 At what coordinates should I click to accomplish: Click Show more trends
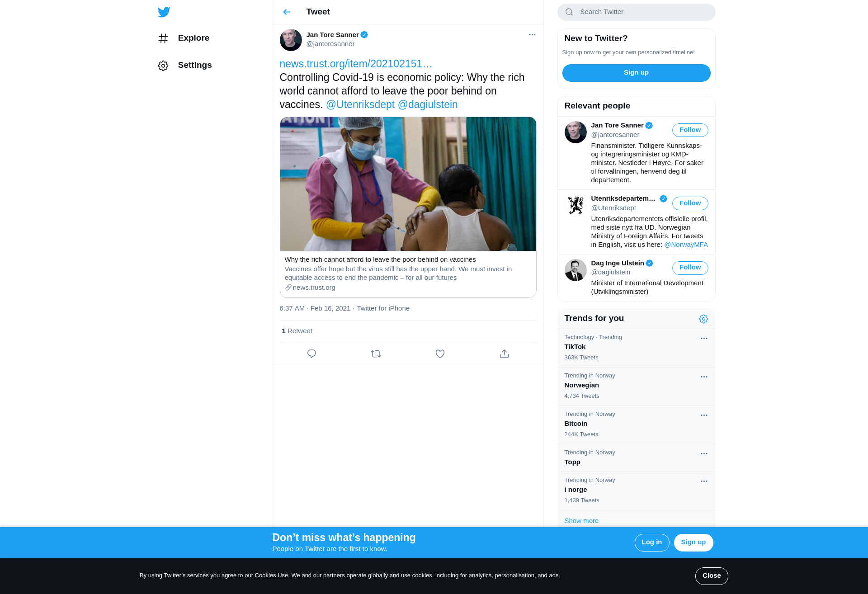581,521
